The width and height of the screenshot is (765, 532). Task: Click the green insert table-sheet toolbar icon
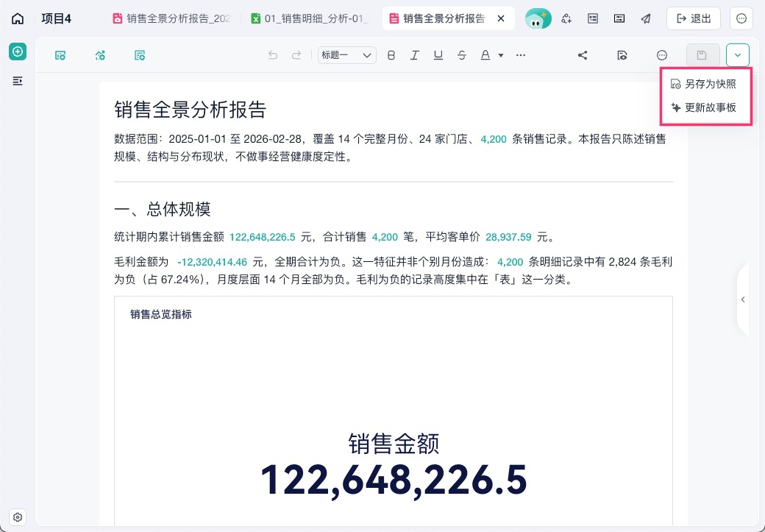140,56
